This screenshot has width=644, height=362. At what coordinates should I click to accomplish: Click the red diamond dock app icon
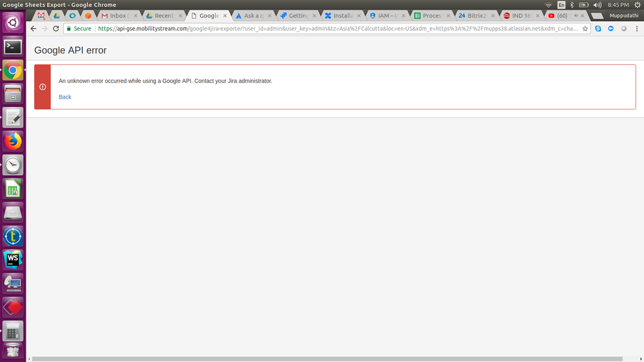13,307
